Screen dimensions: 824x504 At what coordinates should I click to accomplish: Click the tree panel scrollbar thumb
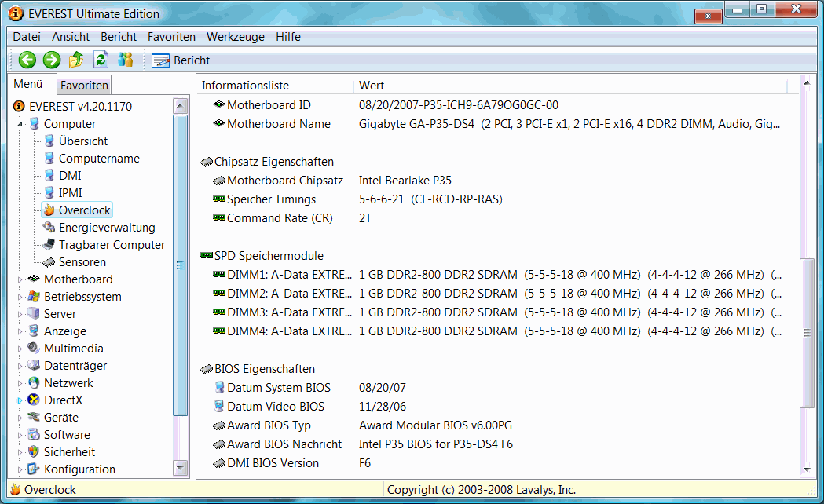click(x=180, y=265)
